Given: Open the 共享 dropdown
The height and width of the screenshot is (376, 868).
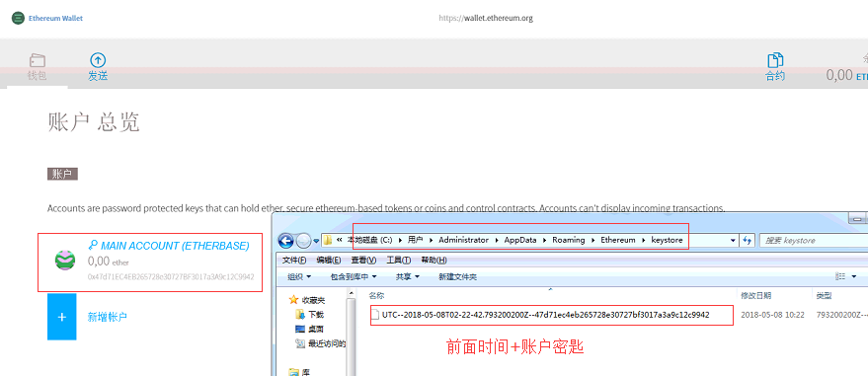Looking at the screenshot, I should tap(408, 276).
